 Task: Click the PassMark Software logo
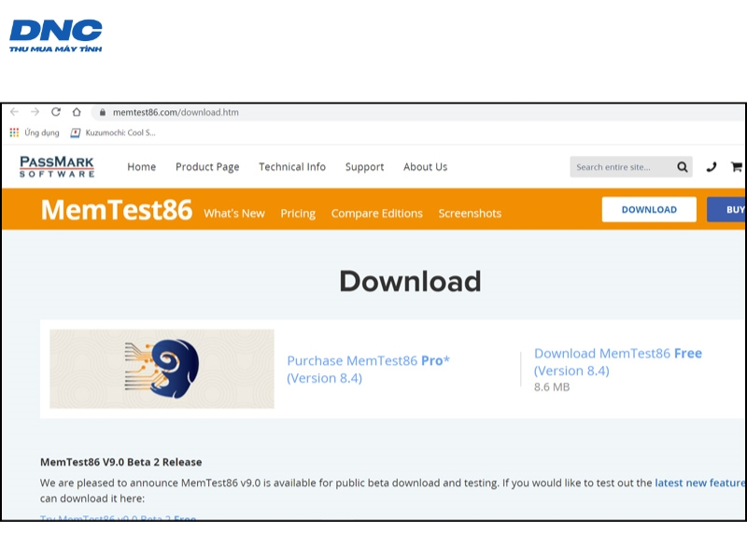[x=57, y=167]
